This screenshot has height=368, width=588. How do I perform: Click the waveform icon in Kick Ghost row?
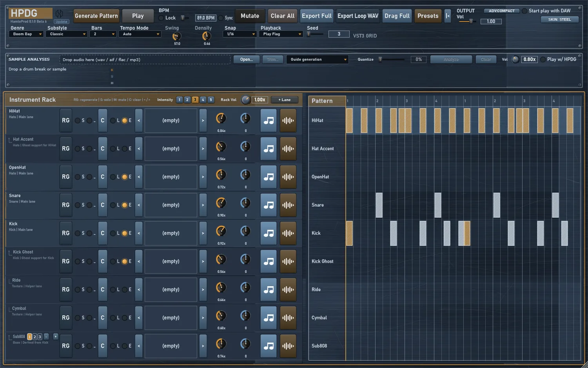tap(288, 262)
